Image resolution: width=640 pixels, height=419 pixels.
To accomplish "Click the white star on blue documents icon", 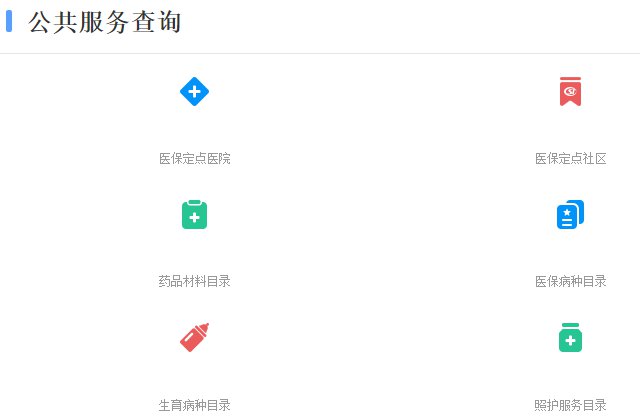I will pyautogui.click(x=567, y=212).
